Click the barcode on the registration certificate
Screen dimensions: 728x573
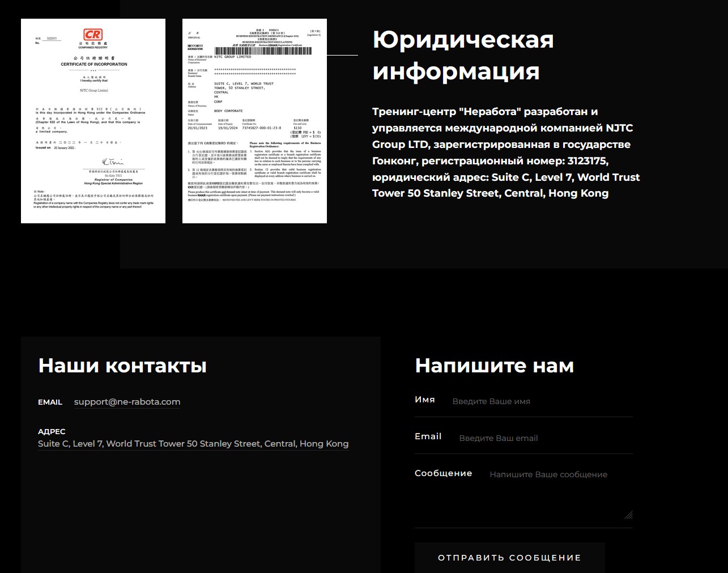click(263, 51)
